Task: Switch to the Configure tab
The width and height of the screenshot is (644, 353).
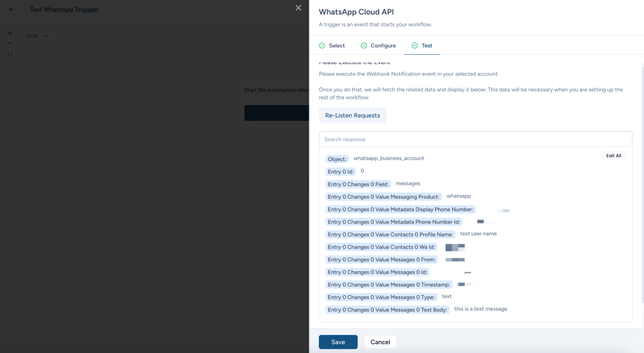Action: (383, 46)
